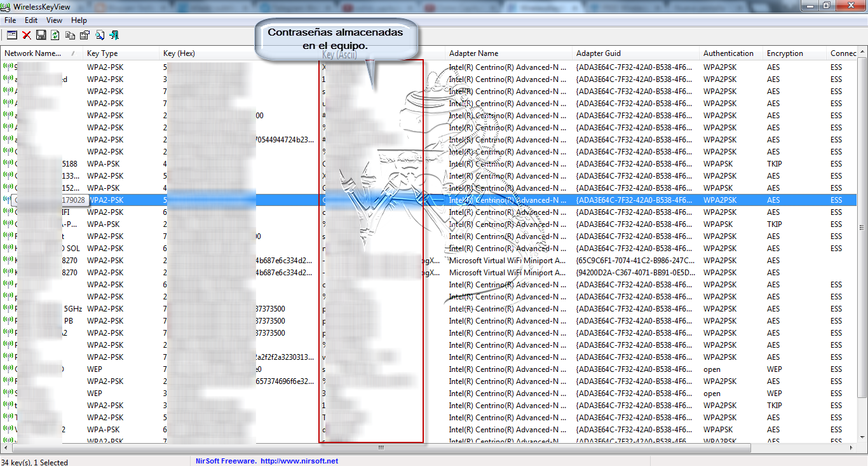
Task: Click the '34 key(s), 1 Selected' status text
Action: click(x=35, y=462)
